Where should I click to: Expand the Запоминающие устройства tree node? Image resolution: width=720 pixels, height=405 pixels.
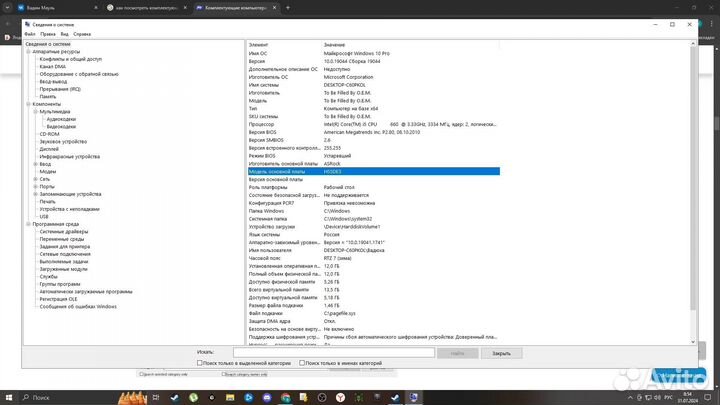36,194
